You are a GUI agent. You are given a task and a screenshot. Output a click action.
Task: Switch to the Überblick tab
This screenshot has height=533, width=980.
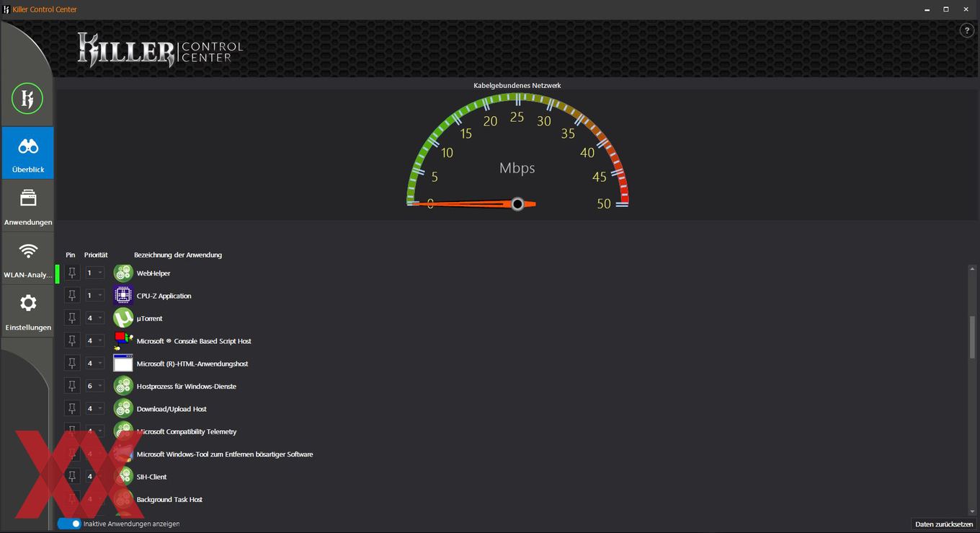pos(27,153)
